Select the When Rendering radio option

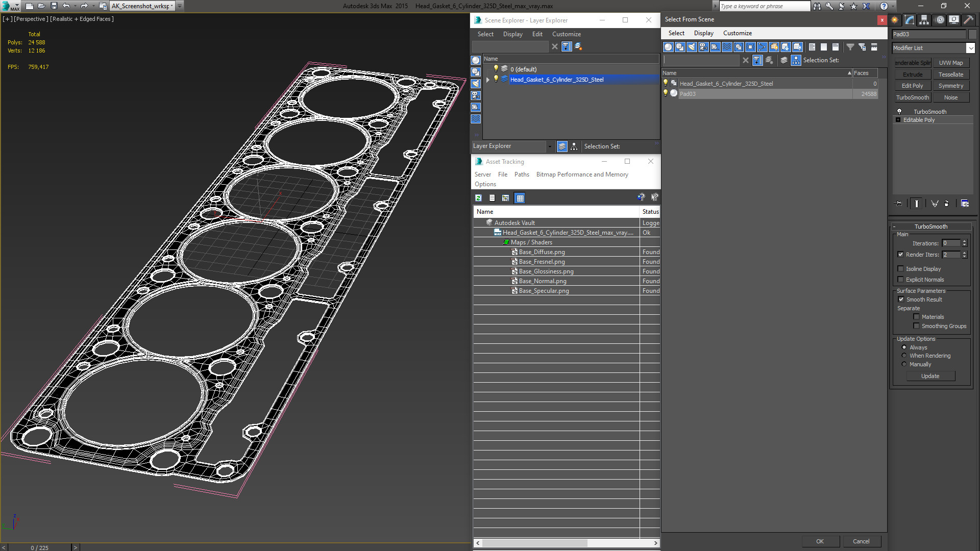click(x=904, y=356)
